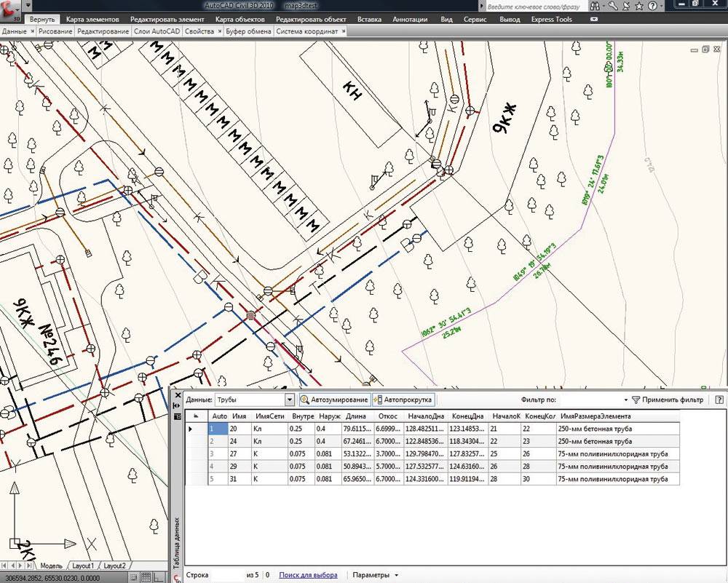Image resolution: width=728 pixels, height=583 pixels.
Task: Toggle Grid display icon in the status bar
Action: pyautogui.click(x=146, y=577)
